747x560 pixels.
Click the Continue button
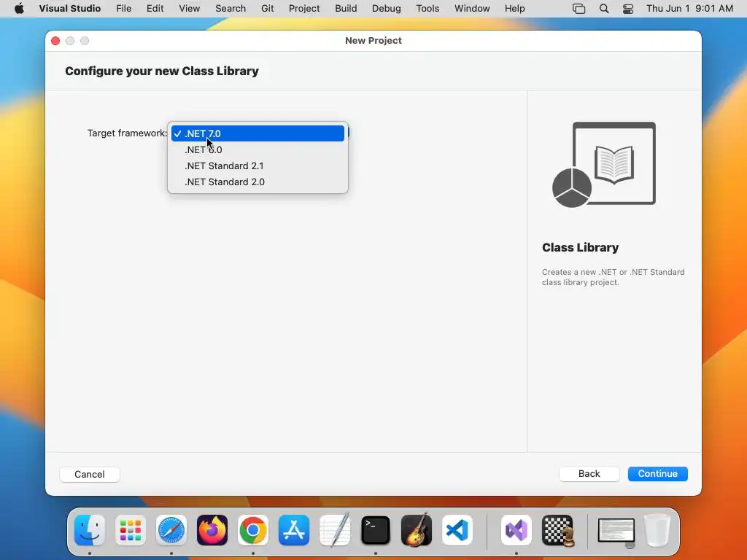point(657,474)
